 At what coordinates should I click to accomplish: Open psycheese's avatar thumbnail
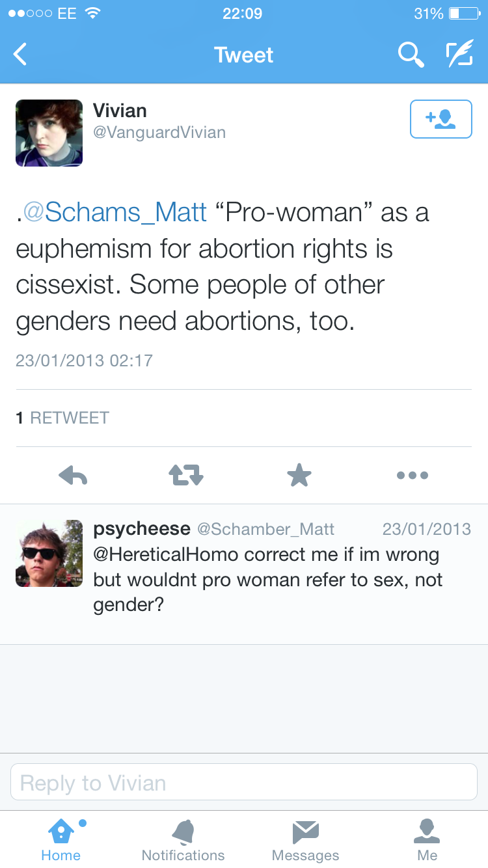click(x=49, y=553)
